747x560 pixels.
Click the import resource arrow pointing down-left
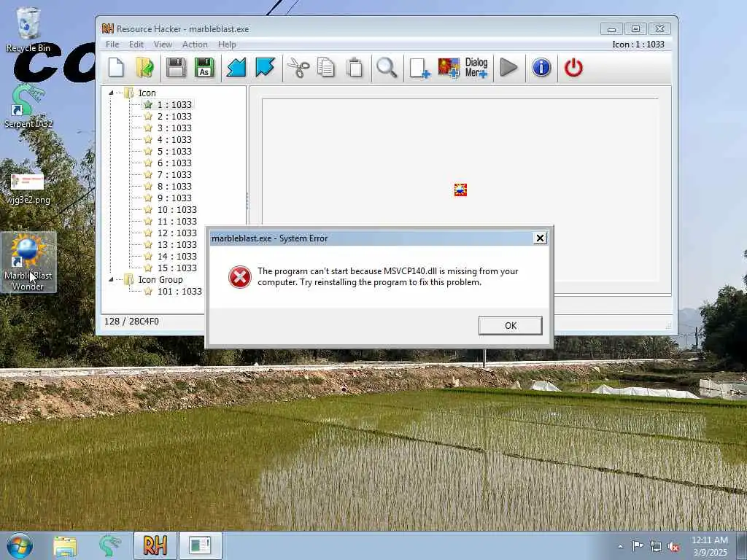236,68
